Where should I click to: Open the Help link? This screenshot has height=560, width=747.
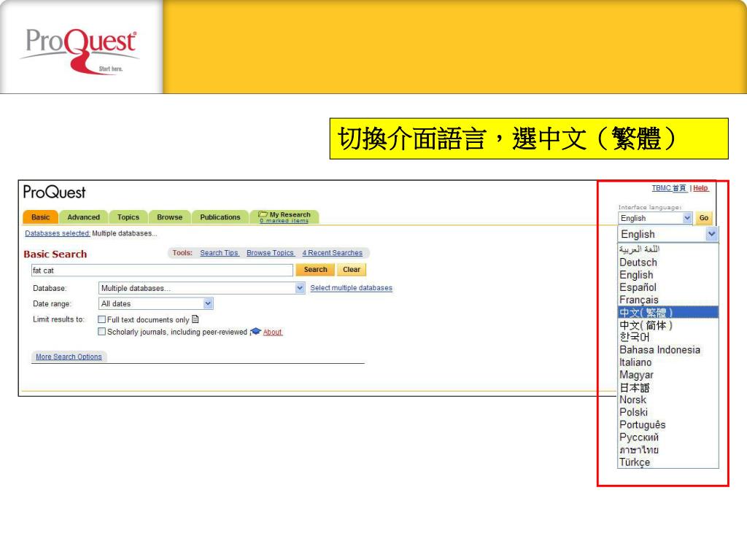pos(700,188)
